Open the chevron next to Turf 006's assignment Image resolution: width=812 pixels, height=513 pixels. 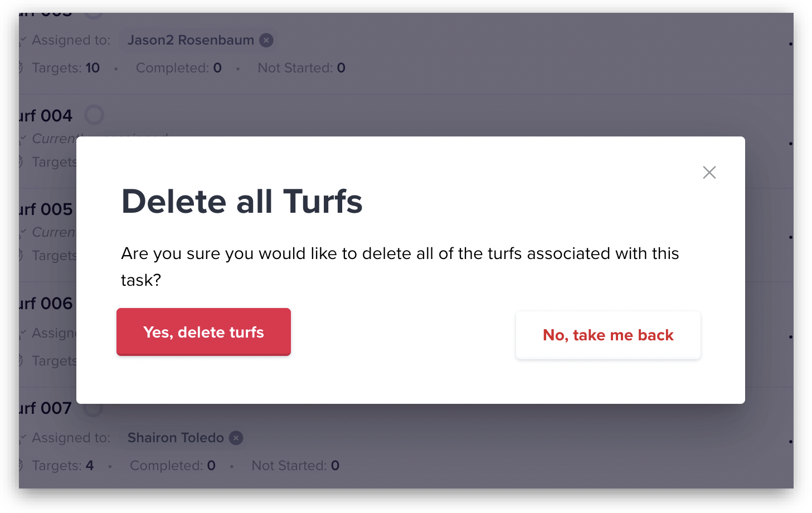[23, 333]
